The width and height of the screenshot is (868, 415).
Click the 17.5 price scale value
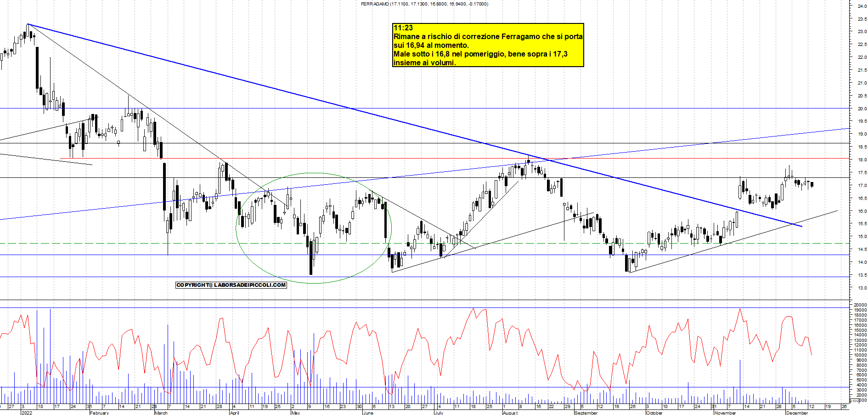click(862, 173)
